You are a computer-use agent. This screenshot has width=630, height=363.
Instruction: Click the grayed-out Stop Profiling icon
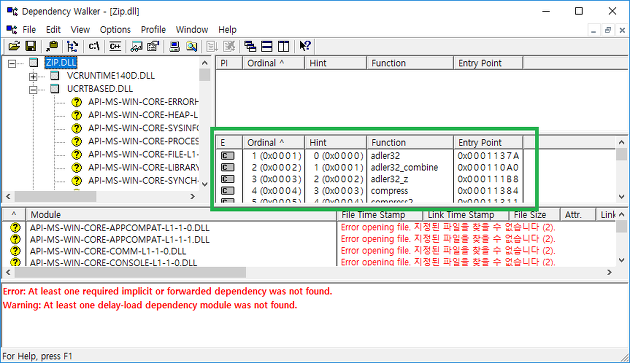(229, 47)
